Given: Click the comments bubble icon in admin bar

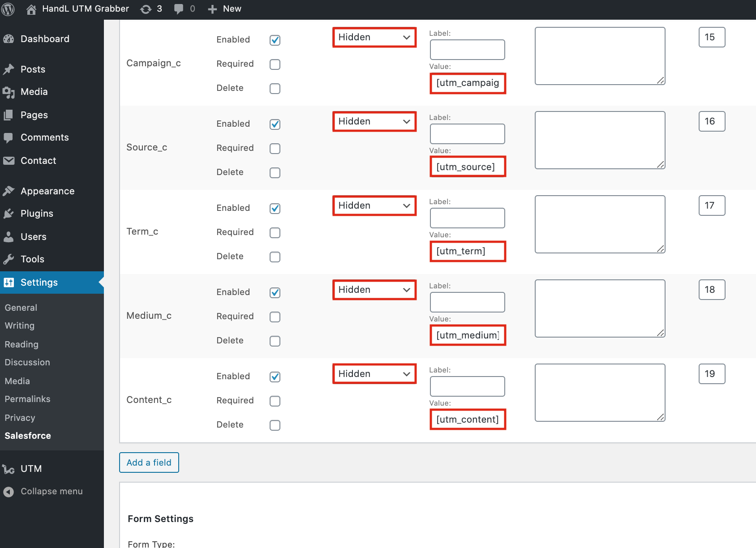Looking at the screenshot, I should coord(179,9).
